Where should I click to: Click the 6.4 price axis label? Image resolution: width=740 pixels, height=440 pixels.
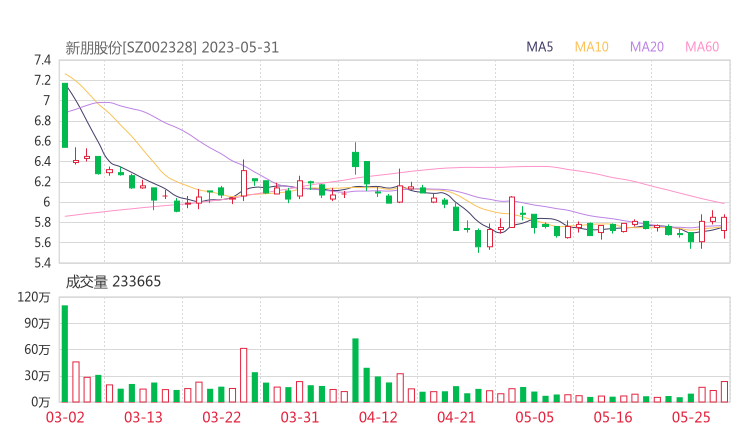point(42,161)
